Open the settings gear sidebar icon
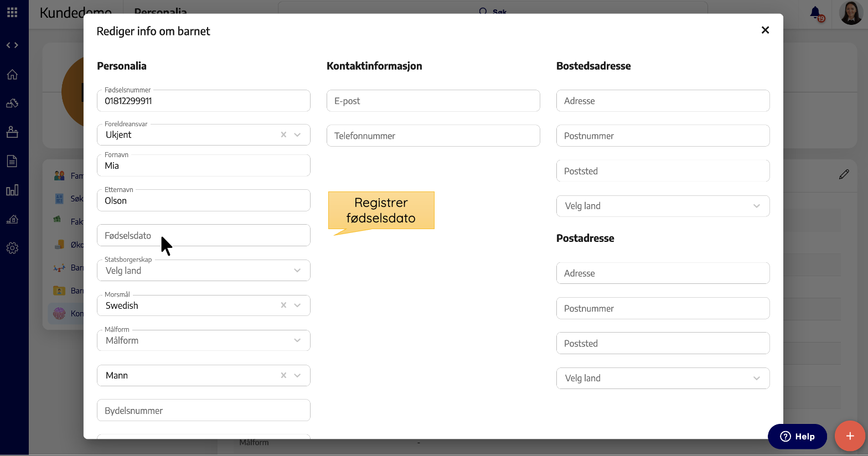 (12, 248)
